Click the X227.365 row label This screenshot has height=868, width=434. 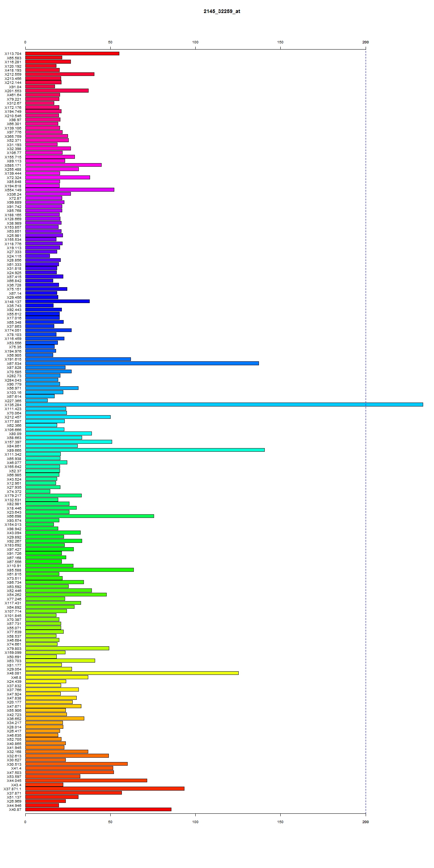pos(13,401)
